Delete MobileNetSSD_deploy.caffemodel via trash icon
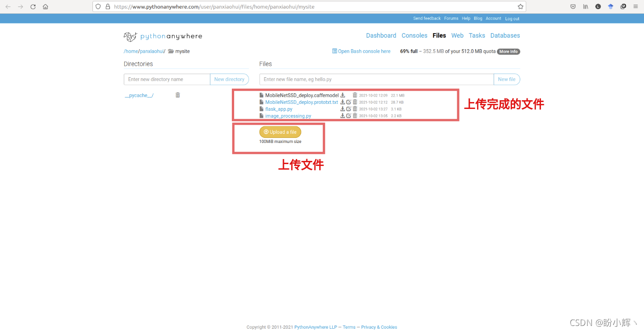 coord(355,95)
